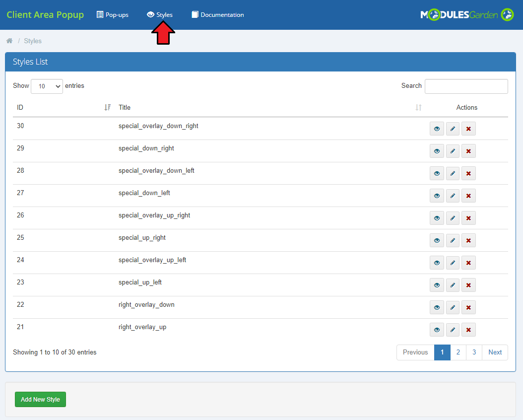Preview the special_up_right style
The height and width of the screenshot is (420, 523).
(x=437, y=240)
